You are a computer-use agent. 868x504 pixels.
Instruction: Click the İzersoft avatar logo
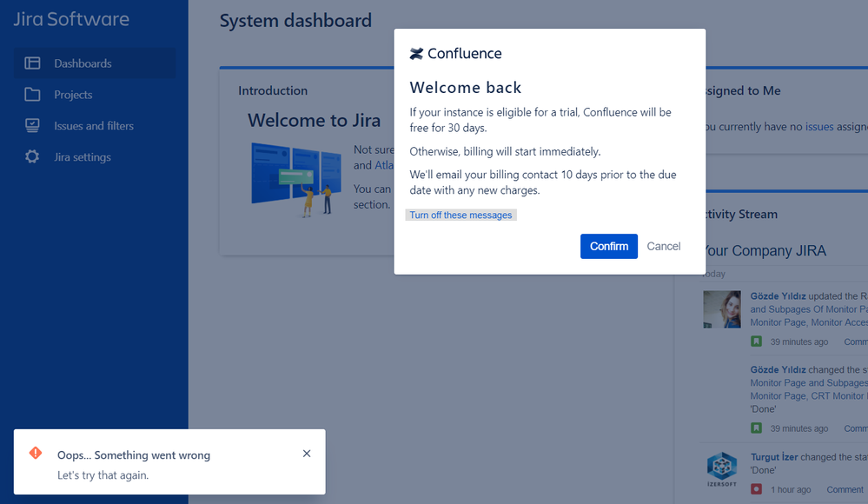722,469
